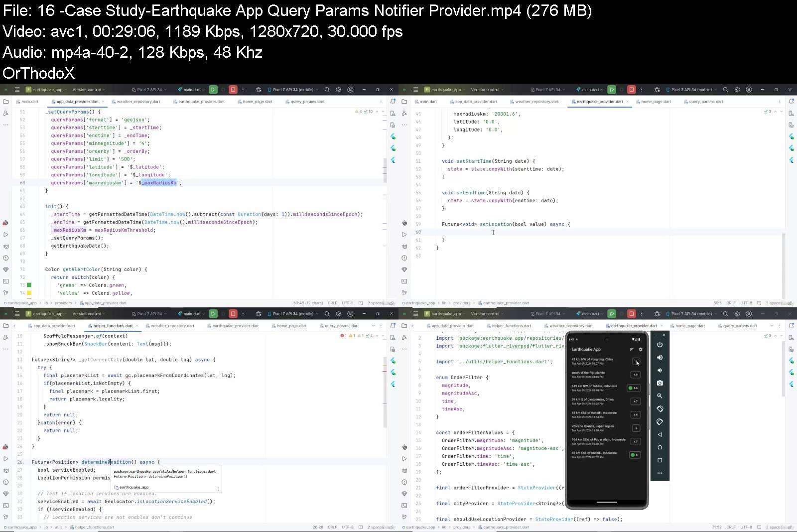Switch to helper_functions.dart tab in the emulator window
This screenshot has height=532, width=797.
[509, 326]
